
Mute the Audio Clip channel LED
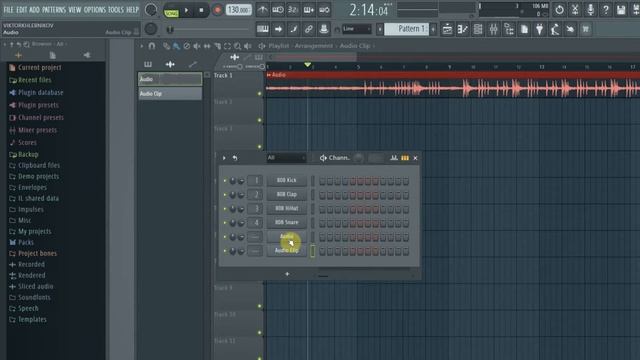coord(225,251)
